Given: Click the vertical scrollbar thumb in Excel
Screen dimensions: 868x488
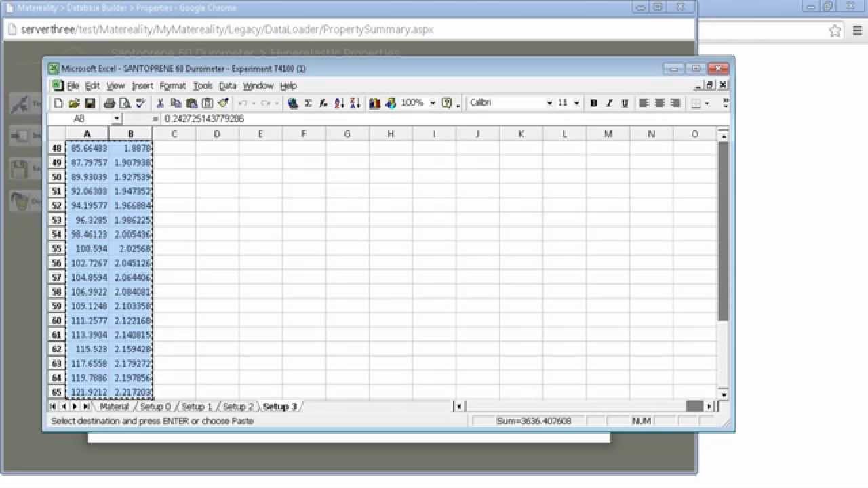Looking at the screenshot, I should pos(723,230).
